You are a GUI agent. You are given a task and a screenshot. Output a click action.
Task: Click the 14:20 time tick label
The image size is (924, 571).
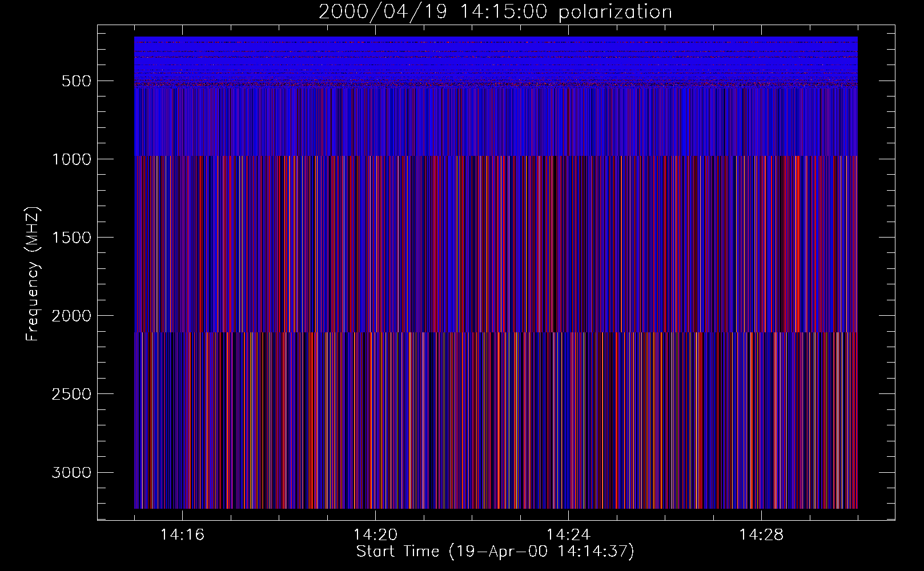pyautogui.click(x=375, y=534)
